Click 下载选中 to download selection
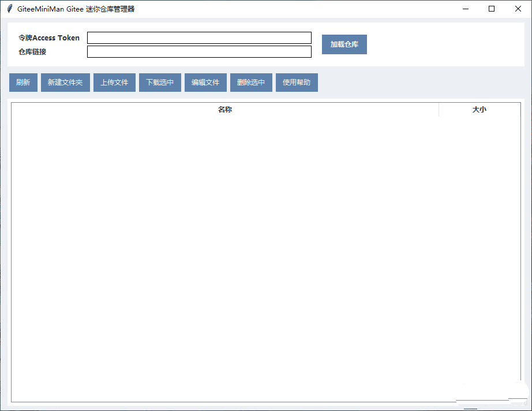 coord(160,83)
